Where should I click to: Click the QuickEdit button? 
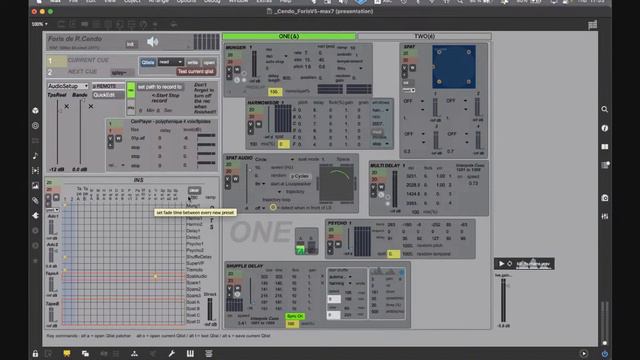click(x=108, y=95)
